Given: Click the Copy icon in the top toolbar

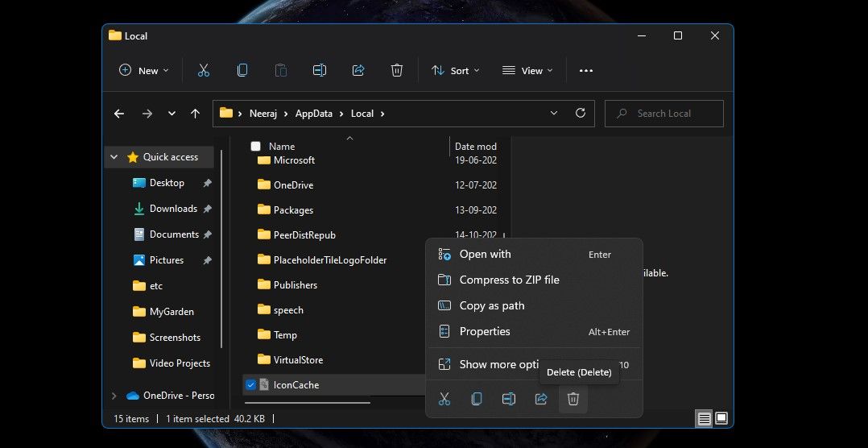Looking at the screenshot, I should (x=242, y=71).
